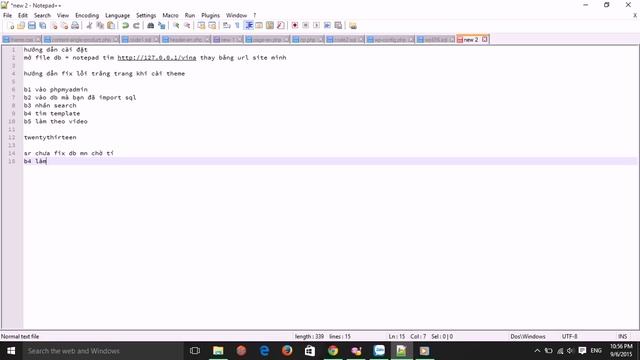Open the ENG input language selector
The width and height of the screenshot is (640, 360).
tap(596, 351)
